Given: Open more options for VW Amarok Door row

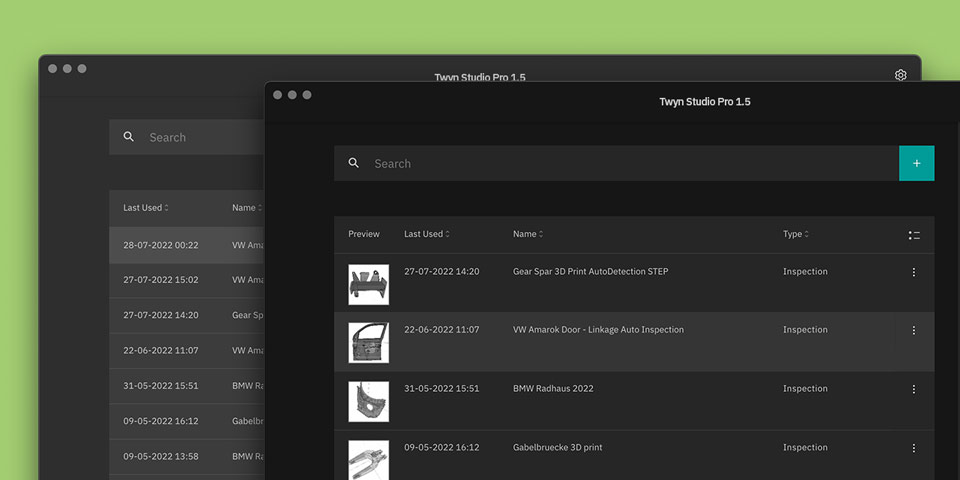Looking at the screenshot, I should 913,330.
